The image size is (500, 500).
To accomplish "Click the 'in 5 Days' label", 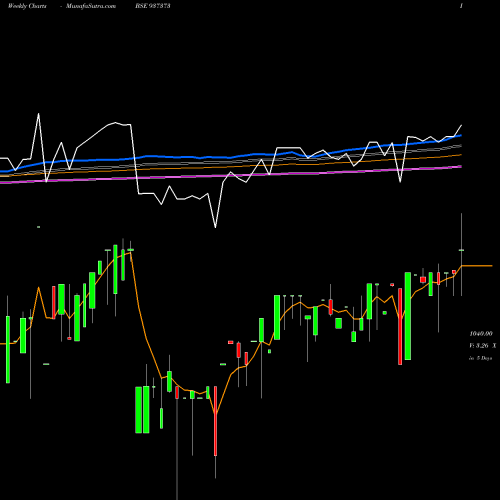I will tap(481, 358).
